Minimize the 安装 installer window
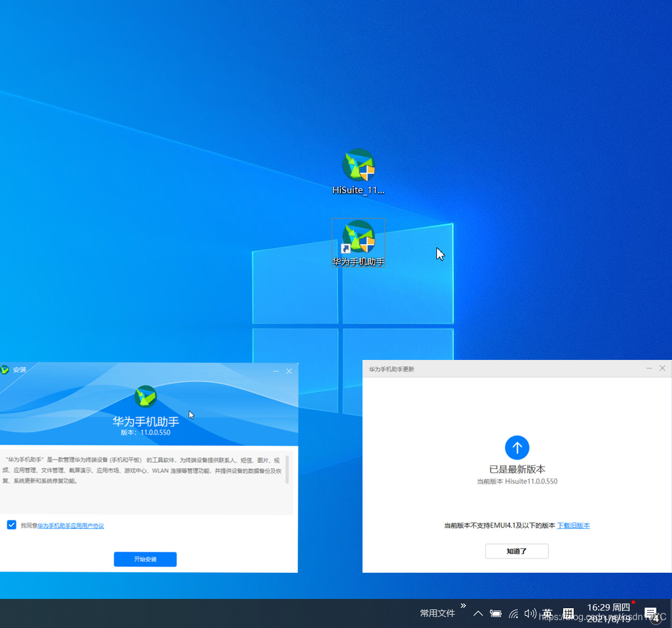The height and width of the screenshot is (628, 672). pyautogui.click(x=276, y=371)
